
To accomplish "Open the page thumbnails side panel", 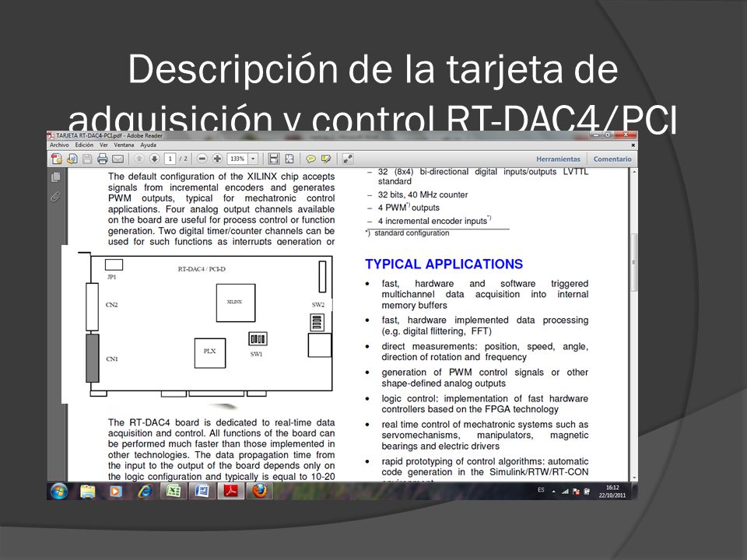I will (x=56, y=177).
